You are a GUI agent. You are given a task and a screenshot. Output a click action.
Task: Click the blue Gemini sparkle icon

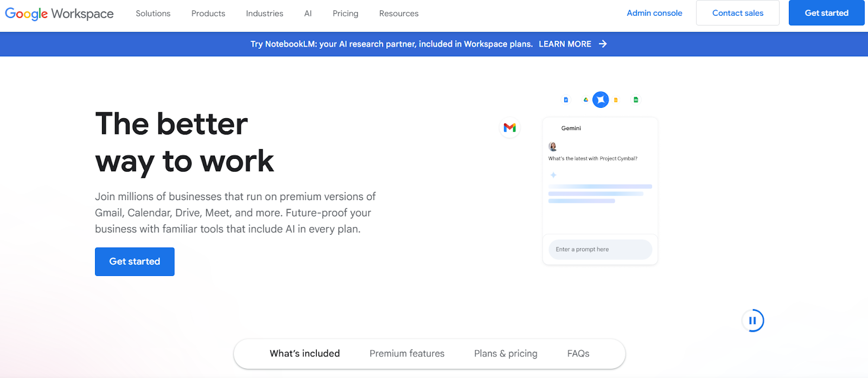click(x=601, y=100)
